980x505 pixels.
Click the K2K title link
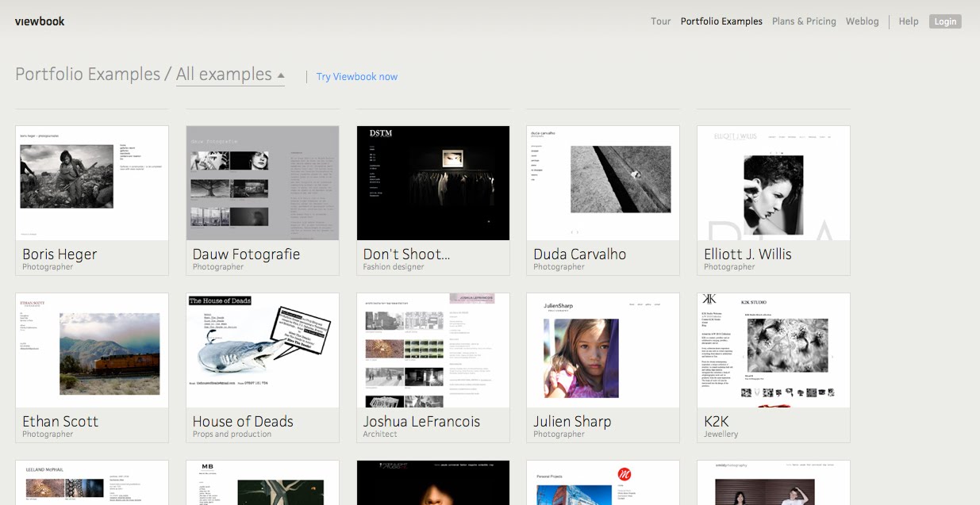[x=716, y=421]
